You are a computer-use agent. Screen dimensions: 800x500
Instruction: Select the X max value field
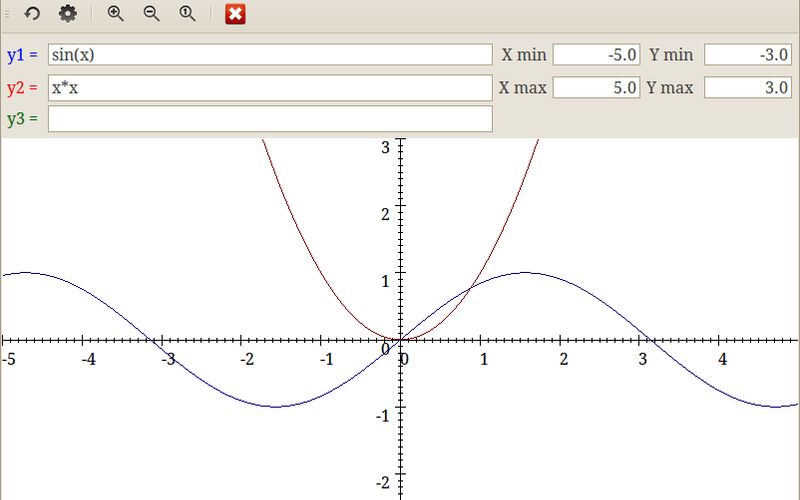[597, 88]
